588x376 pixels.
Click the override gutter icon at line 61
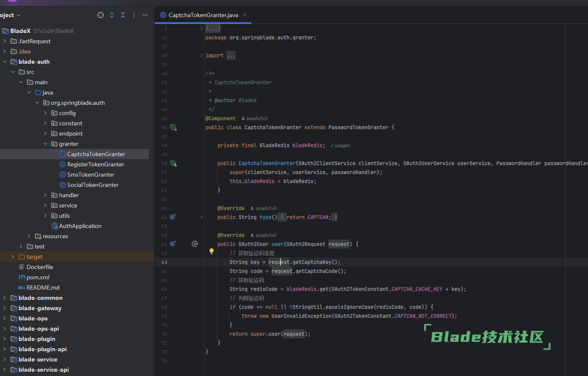point(173,244)
